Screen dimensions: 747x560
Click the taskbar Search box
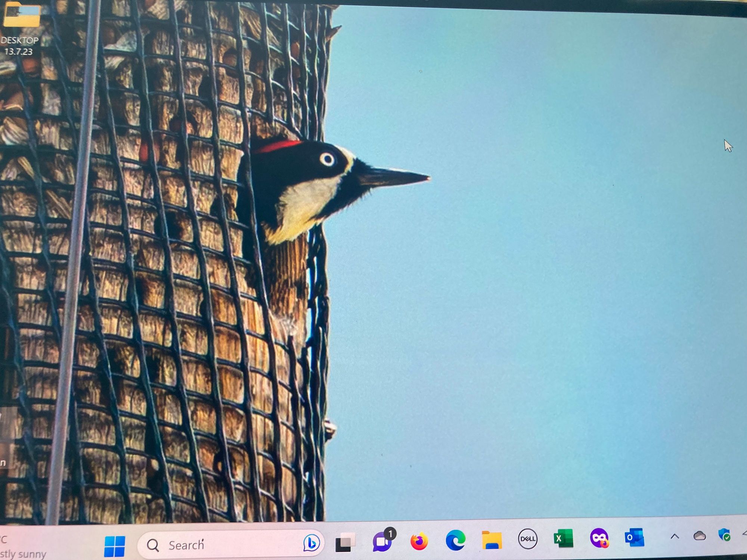point(224,545)
